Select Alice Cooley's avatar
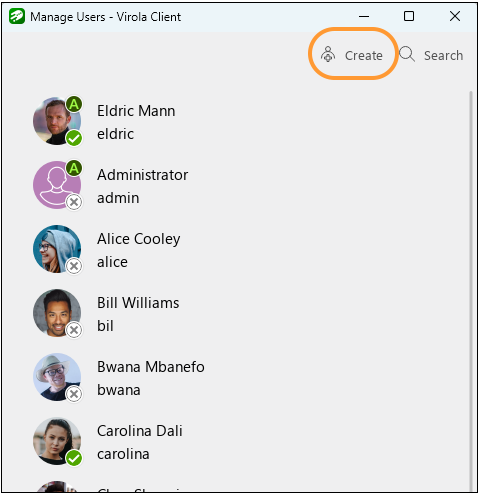Screen dimensions: 480x495 [x=57, y=249]
